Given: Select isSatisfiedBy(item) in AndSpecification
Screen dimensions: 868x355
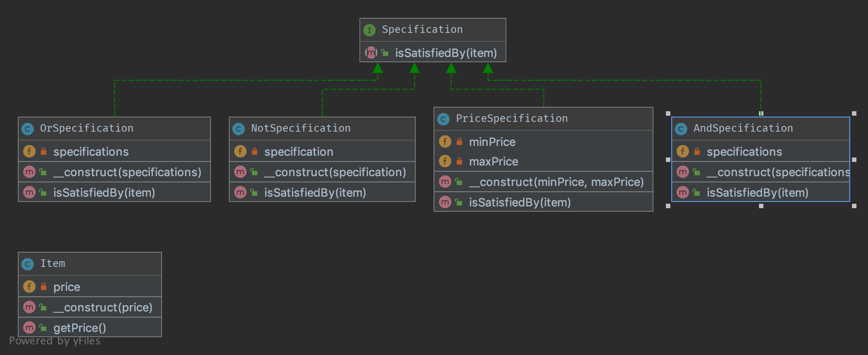Looking at the screenshot, I should tap(757, 193).
